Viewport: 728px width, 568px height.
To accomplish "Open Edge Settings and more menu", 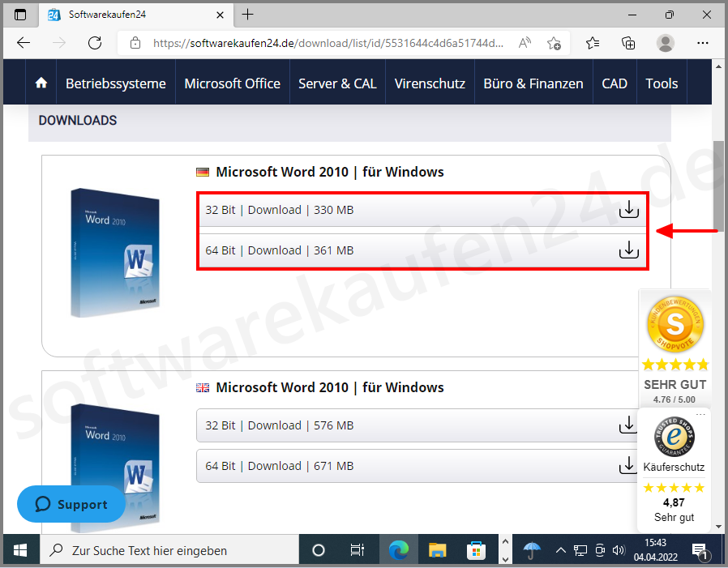I will pos(703,43).
